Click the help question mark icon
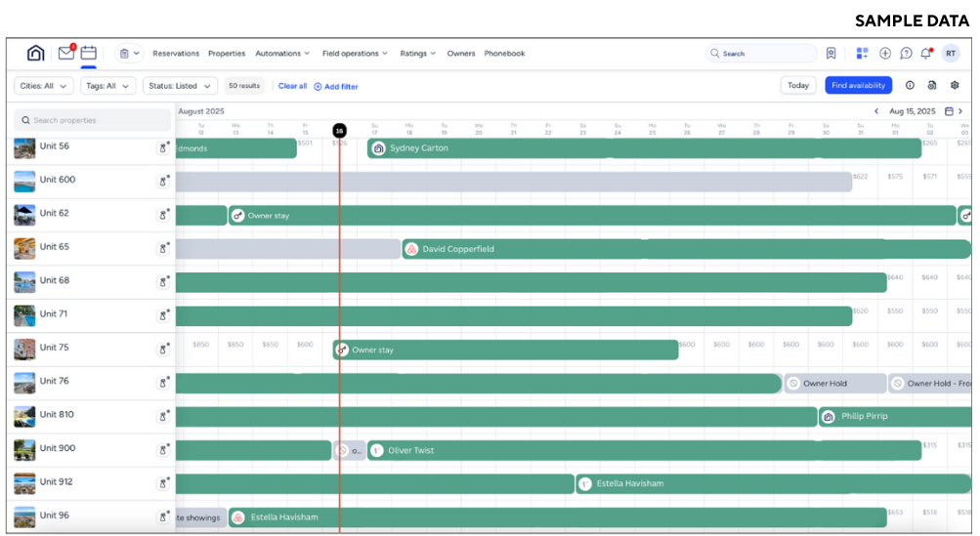This screenshot has width=980, height=536. click(906, 54)
